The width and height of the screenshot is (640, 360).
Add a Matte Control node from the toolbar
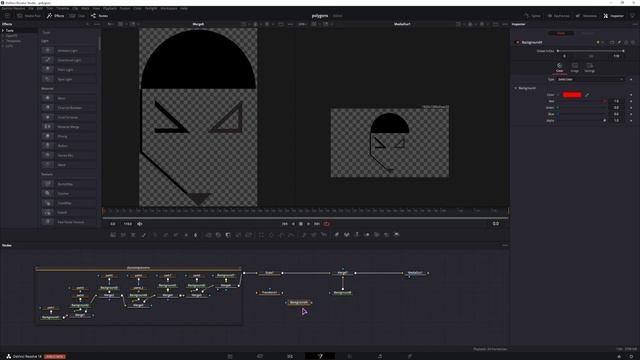[228, 235]
